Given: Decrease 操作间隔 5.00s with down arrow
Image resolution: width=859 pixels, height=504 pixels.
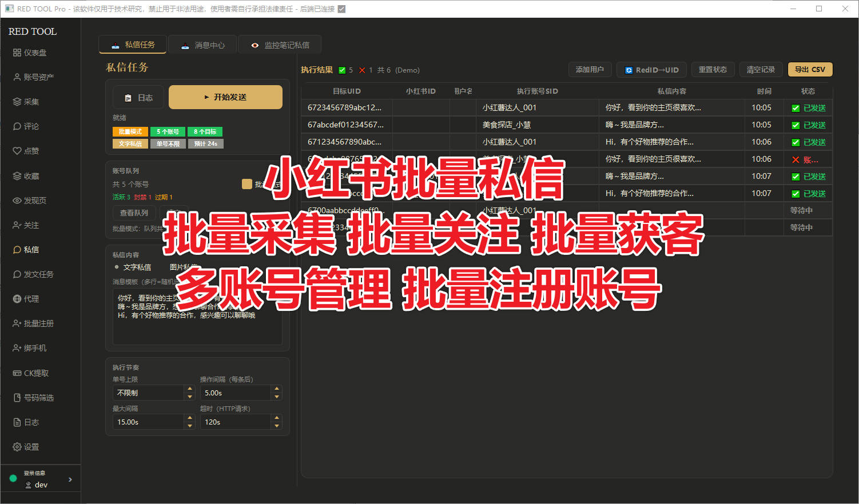Looking at the screenshot, I should 277,397.
